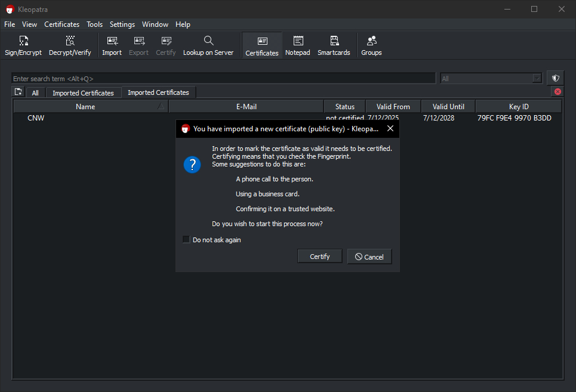The width and height of the screenshot is (576, 392).
Task: Open the File menu
Action: 10,24
